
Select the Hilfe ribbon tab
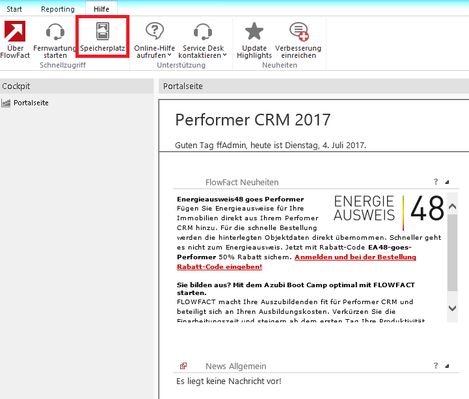[101, 9]
